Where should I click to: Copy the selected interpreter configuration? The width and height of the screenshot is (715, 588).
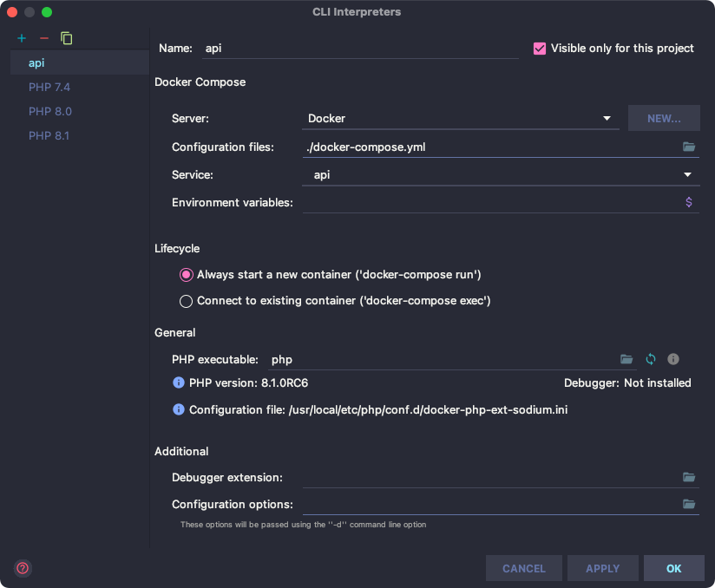(x=67, y=38)
